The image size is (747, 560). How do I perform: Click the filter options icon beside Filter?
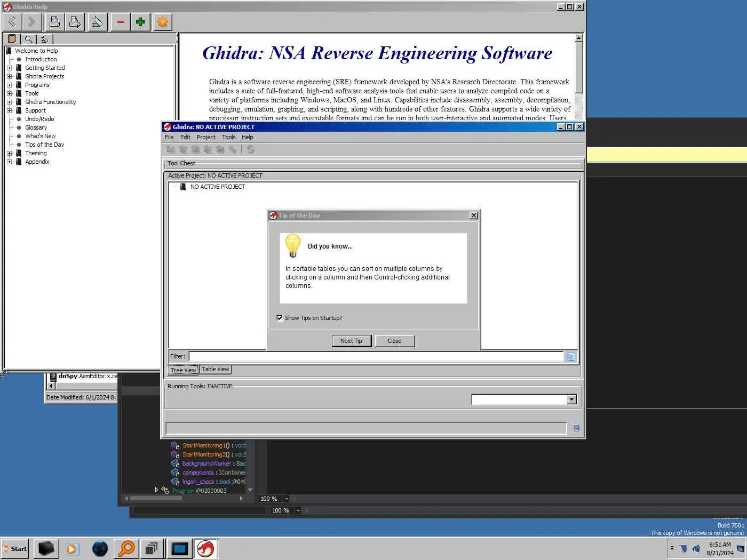point(571,356)
